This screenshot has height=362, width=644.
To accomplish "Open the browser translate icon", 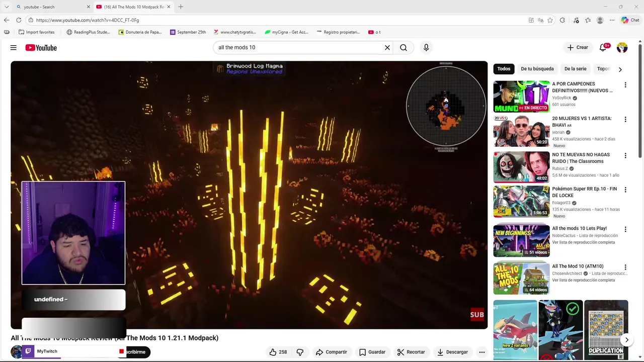I will (540, 20).
